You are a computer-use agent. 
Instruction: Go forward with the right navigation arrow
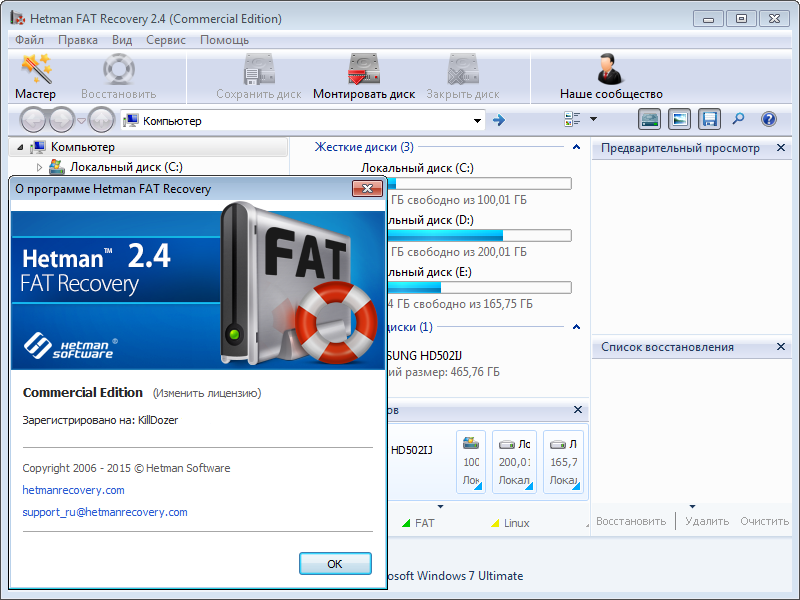[x=61, y=120]
